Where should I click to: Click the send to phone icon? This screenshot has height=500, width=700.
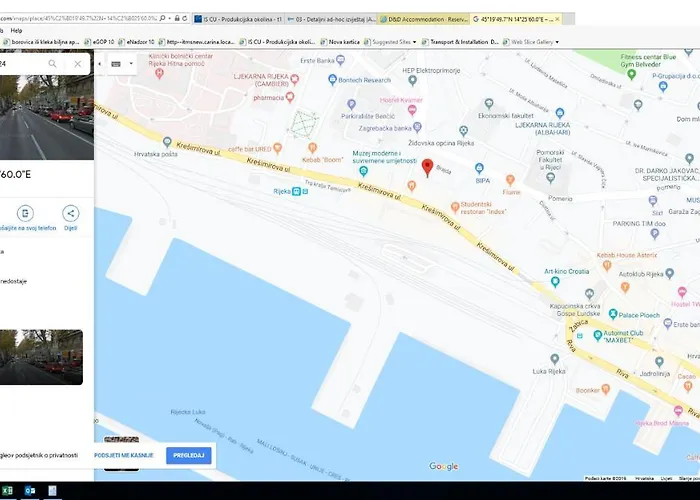(25, 213)
